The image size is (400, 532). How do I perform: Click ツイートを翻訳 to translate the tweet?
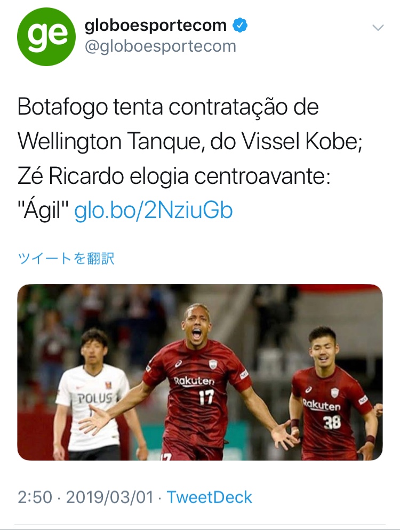click(66, 259)
